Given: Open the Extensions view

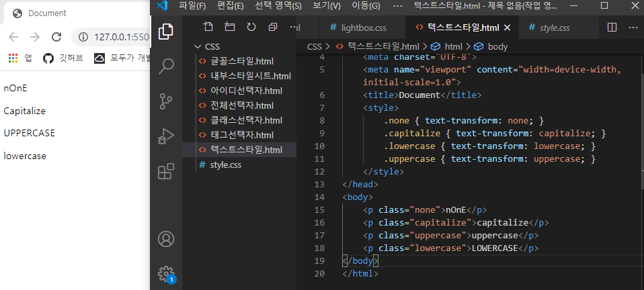Looking at the screenshot, I should click(166, 171).
